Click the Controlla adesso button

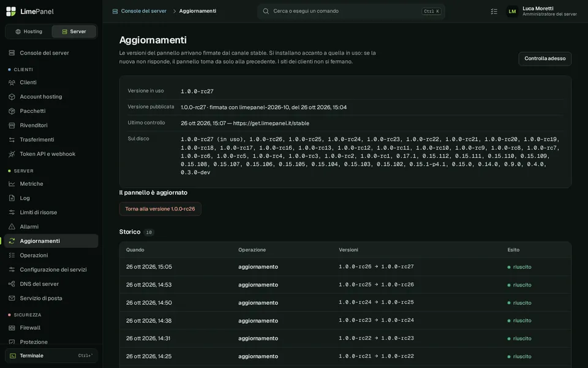545,59
